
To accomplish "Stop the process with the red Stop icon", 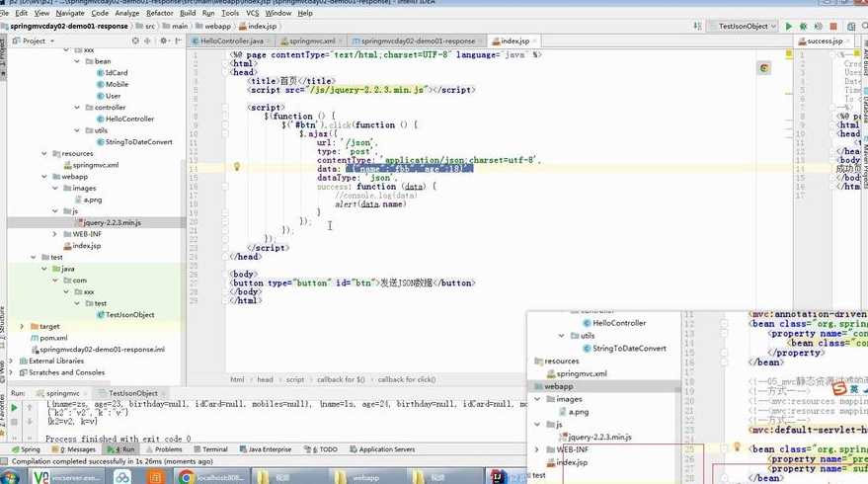I will tap(833, 26).
